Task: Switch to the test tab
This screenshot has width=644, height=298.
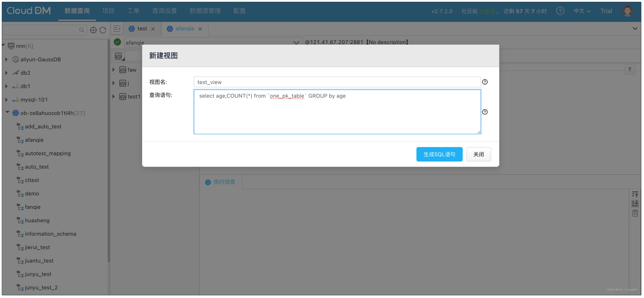Action: point(142,29)
